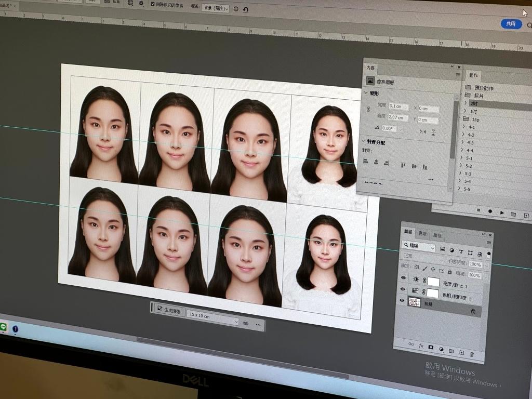Filter layers by shape icon
This screenshot has width=532, height=399.
coord(470,253)
